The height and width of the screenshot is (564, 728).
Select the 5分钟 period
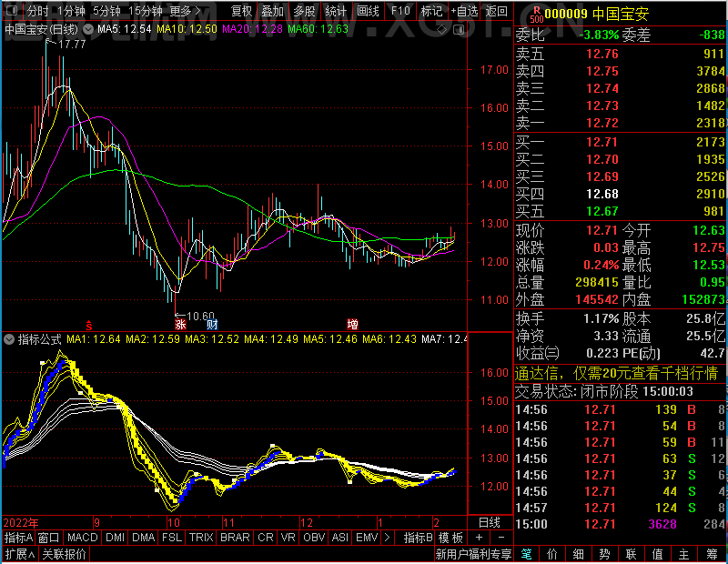click(x=106, y=11)
